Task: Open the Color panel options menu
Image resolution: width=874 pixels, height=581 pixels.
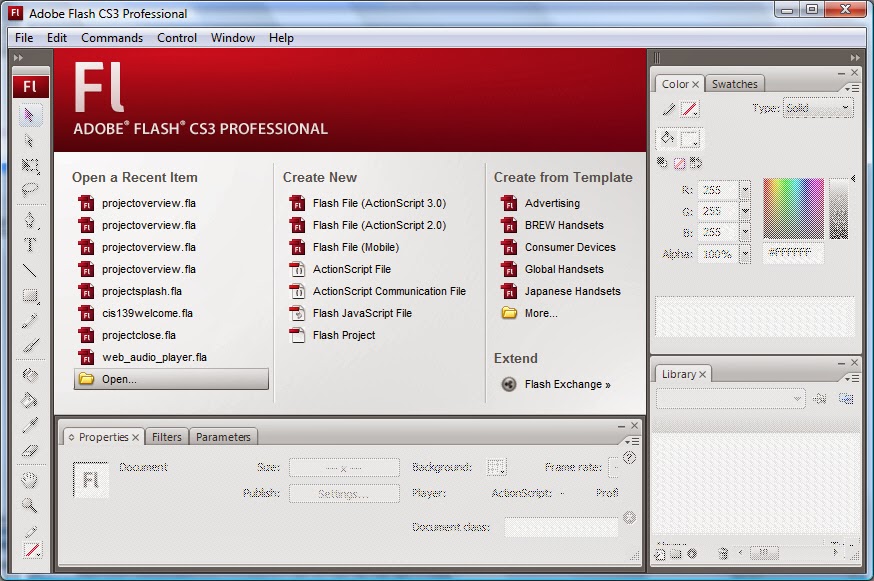Action: click(852, 89)
